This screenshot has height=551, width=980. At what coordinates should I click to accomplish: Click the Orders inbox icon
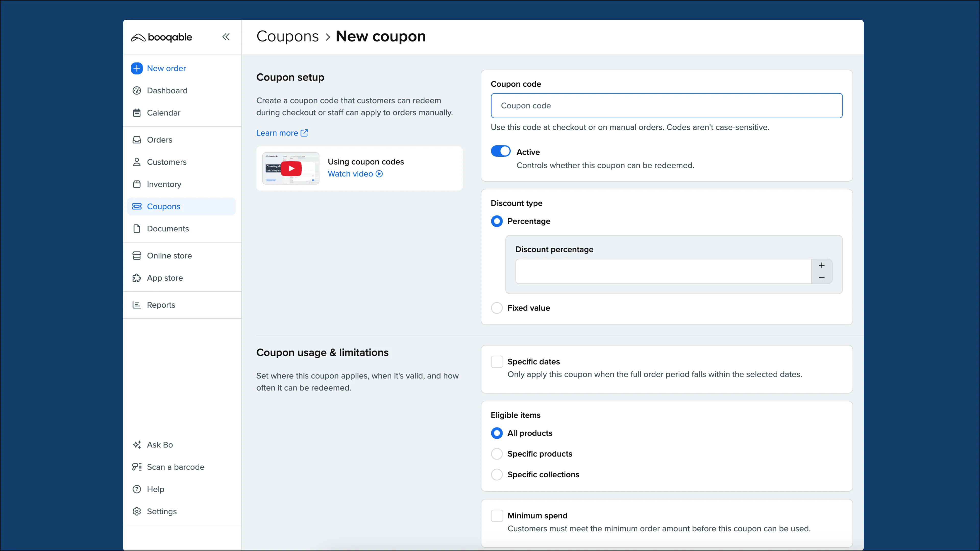(x=137, y=140)
